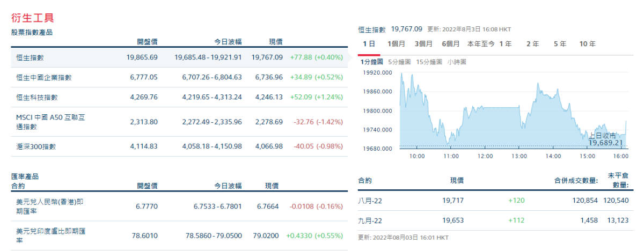Click the 恒生科技指數 row
Screen dimensions: 644x251
click(37, 97)
